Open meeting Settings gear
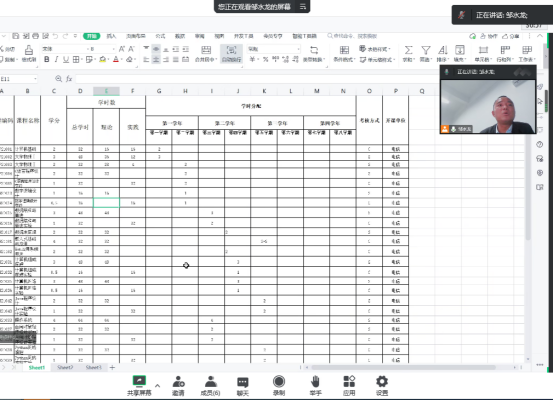The width and height of the screenshot is (553, 400). (382, 382)
